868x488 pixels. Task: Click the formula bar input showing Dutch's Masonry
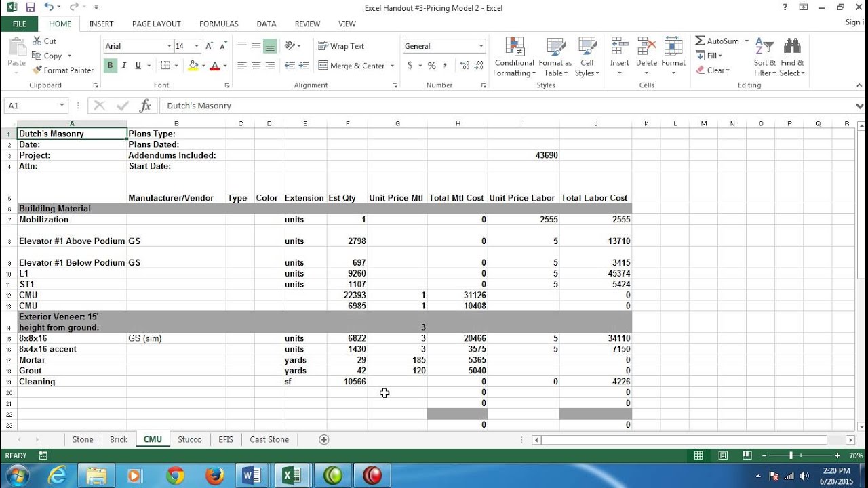[x=506, y=106]
